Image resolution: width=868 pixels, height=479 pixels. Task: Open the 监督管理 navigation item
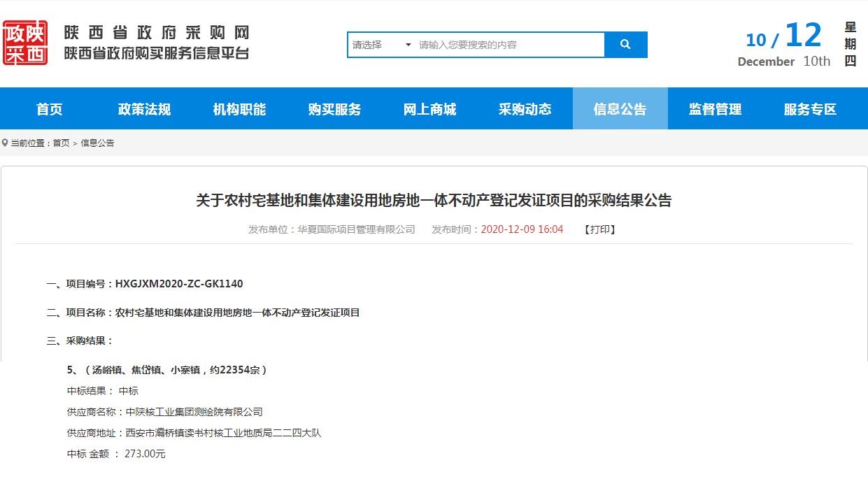pyautogui.click(x=715, y=109)
